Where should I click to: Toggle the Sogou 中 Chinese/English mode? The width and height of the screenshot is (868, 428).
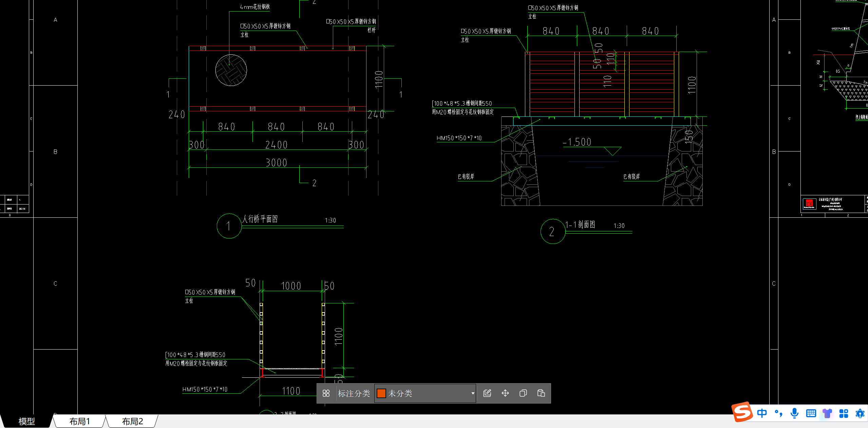click(x=762, y=413)
